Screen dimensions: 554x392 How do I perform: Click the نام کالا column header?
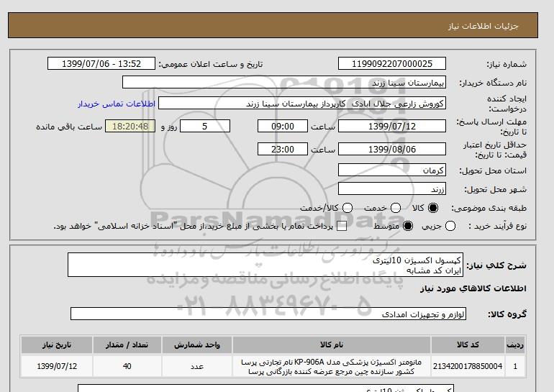332,345
